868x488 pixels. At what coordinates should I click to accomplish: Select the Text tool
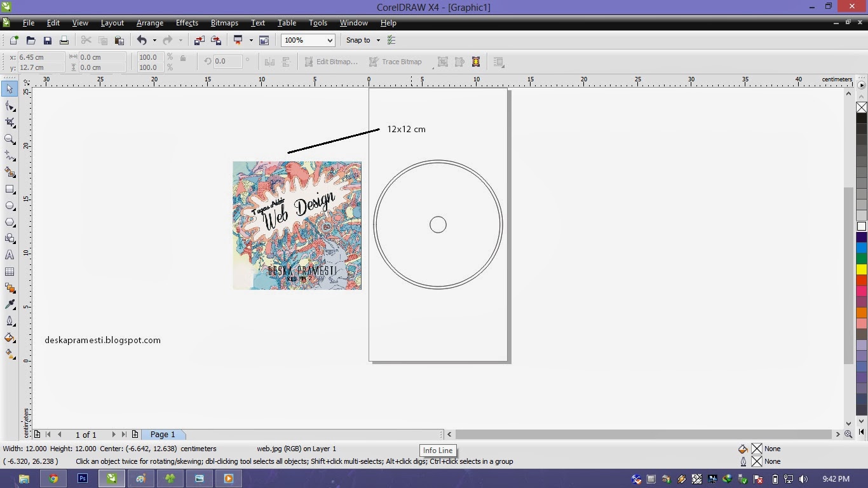pyautogui.click(x=10, y=255)
